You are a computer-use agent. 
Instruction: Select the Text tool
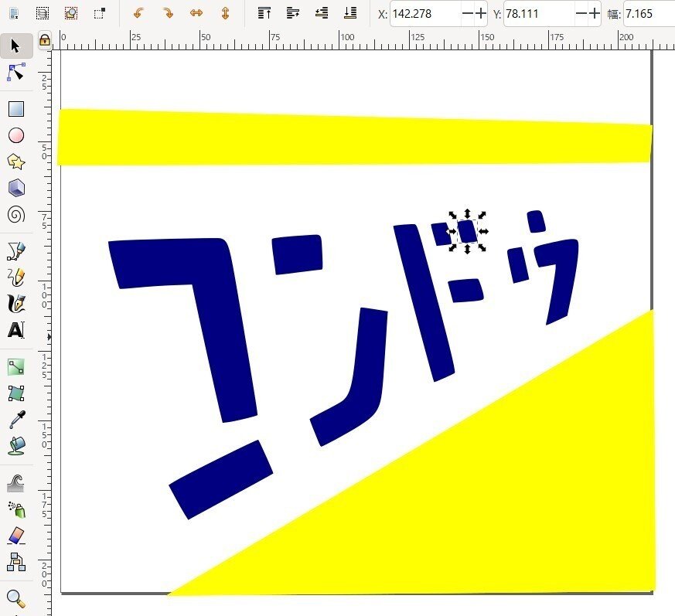[16, 330]
